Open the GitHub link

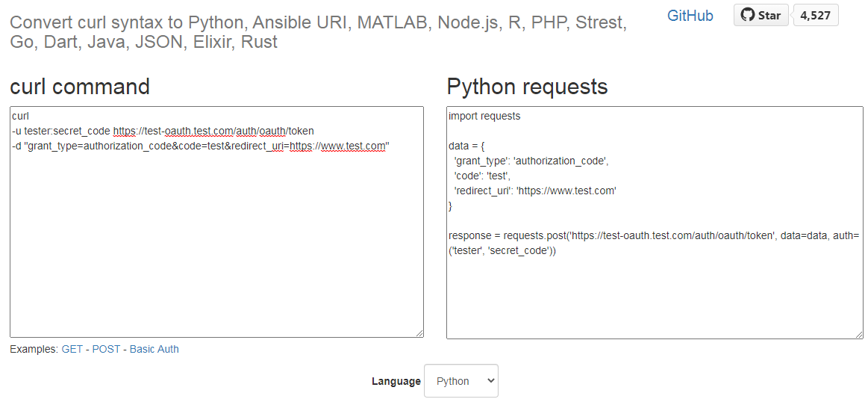(690, 16)
